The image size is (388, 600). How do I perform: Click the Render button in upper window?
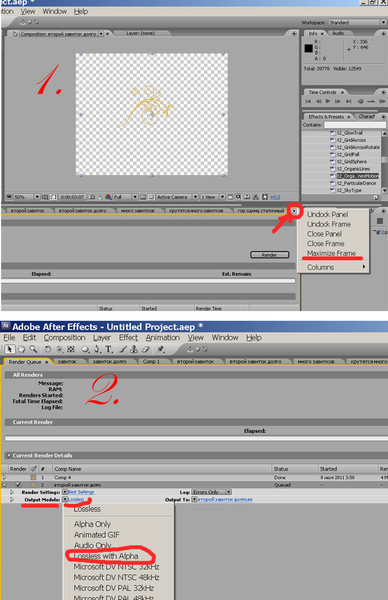point(269,255)
